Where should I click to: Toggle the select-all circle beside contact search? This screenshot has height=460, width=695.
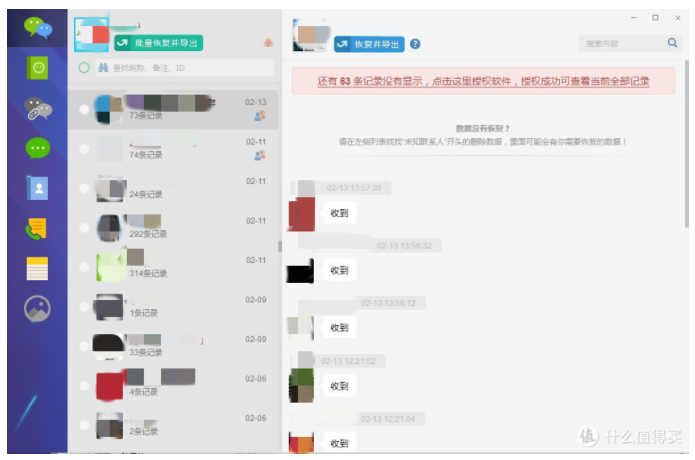click(x=84, y=68)
